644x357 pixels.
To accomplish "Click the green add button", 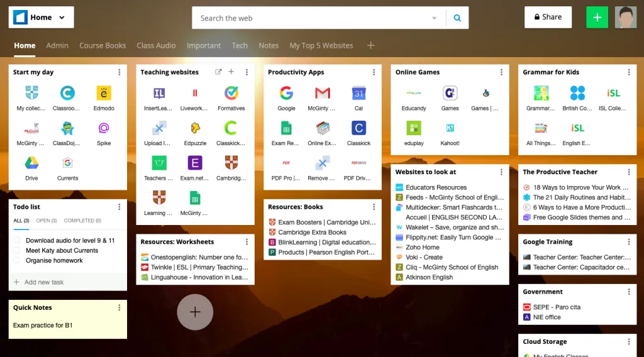I will point(597,17).
